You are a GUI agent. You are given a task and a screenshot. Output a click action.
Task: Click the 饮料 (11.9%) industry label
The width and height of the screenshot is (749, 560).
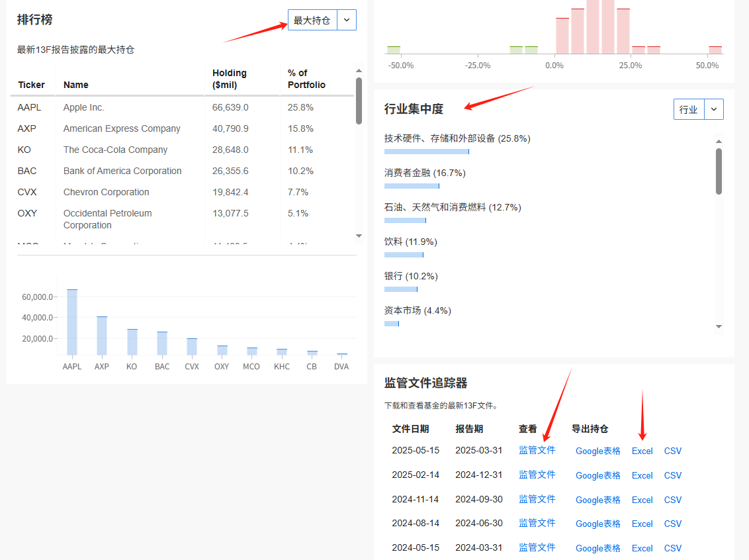click(x=410, y=242)
